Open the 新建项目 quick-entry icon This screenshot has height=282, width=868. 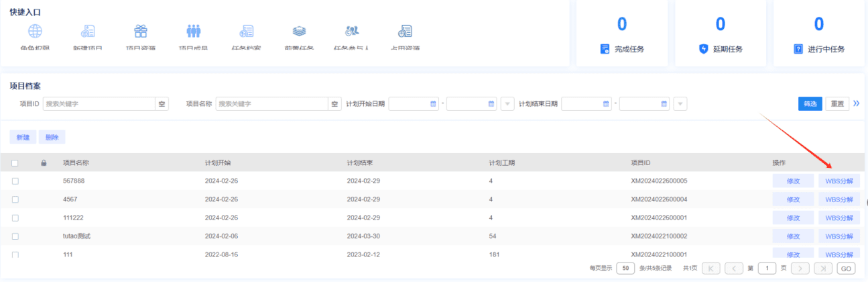(x=88, y=31)
